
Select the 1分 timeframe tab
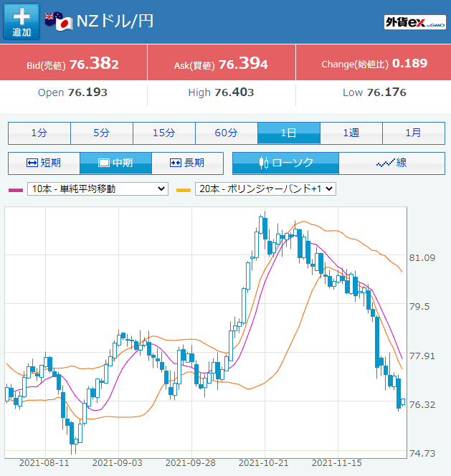point(39,133)
